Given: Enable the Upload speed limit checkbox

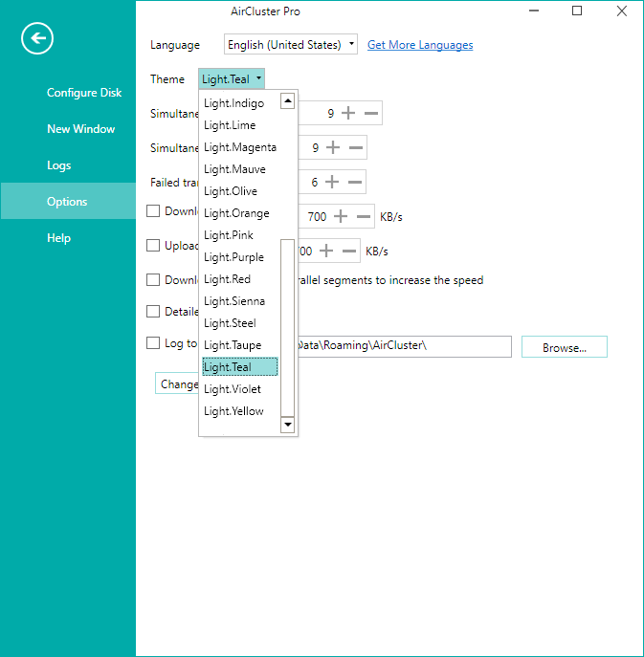Looking at the screenshot, I should 153,245.
